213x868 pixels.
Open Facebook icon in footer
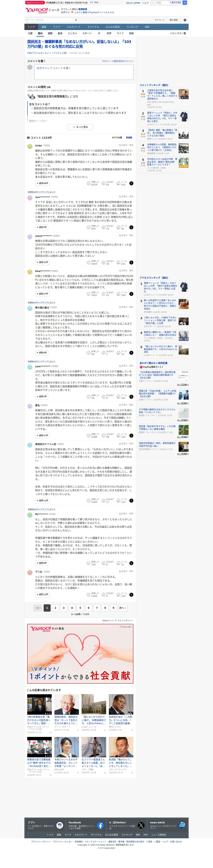(x=100, y=825)
